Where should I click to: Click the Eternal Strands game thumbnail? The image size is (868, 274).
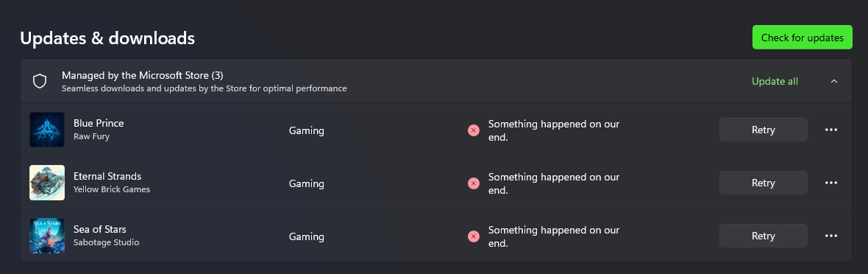coord(47,183)
